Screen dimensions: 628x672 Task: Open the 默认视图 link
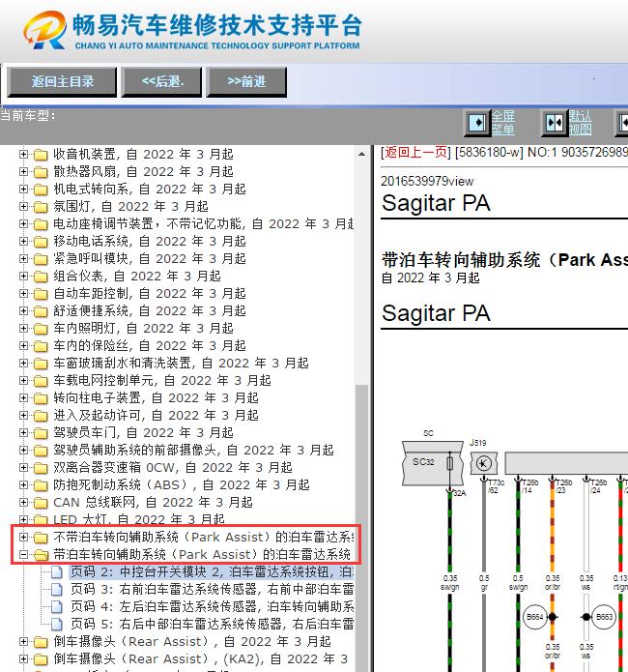[x=581, y=123]
